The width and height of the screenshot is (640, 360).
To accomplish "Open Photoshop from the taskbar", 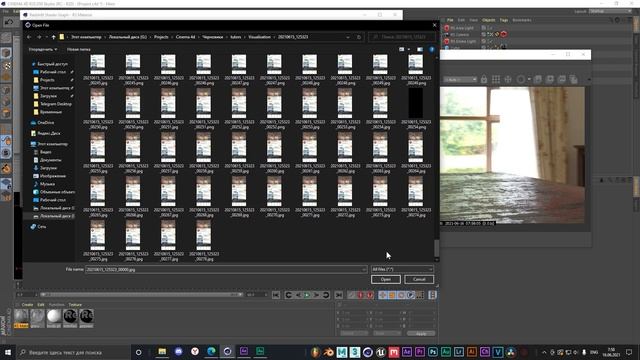I will [433, 352].
